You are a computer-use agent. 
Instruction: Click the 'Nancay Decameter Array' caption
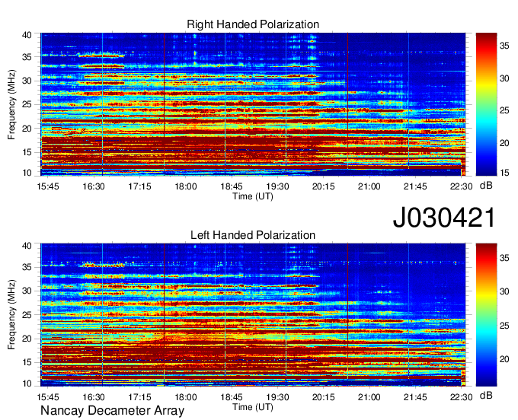[112, 410]
